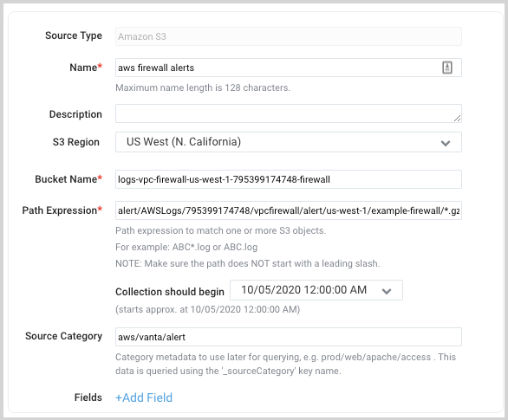Open the S3 Region dropdown
Screen dimensions: 508x420
point(289,142)
